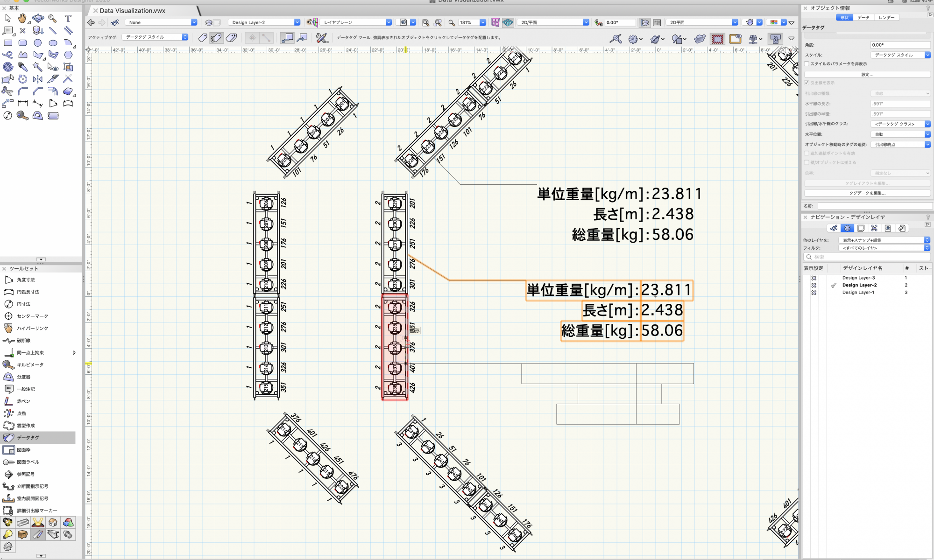The image size is (934, 560).
Task: Open フィルタ すべてのレイヤ dropdown
Action: click(x=884, y=248)
